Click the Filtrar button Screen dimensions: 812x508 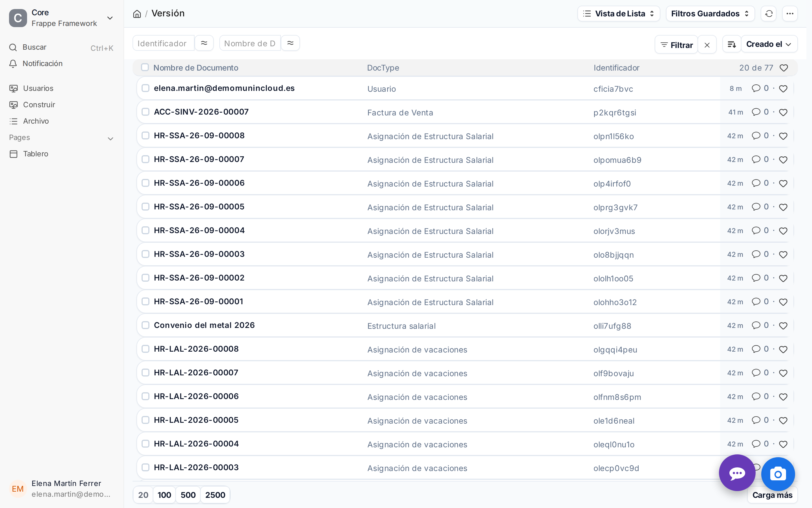[676, 45]
